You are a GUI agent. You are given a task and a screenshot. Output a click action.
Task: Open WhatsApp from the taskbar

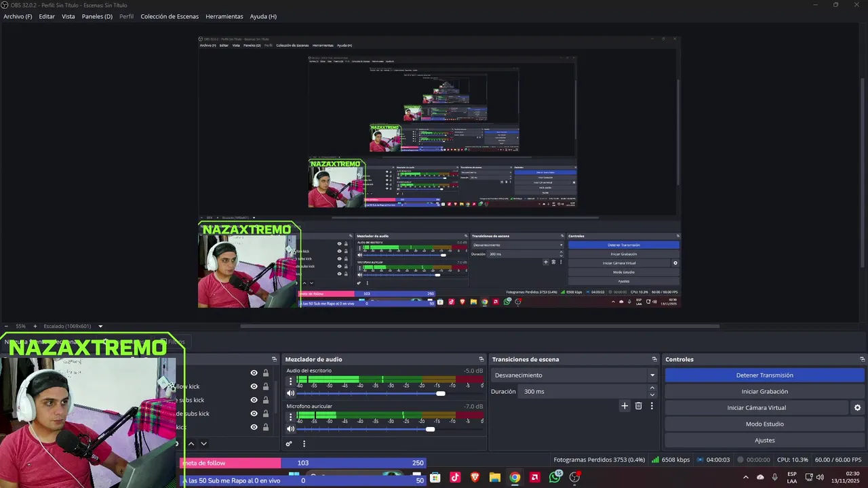click(555, 477)
